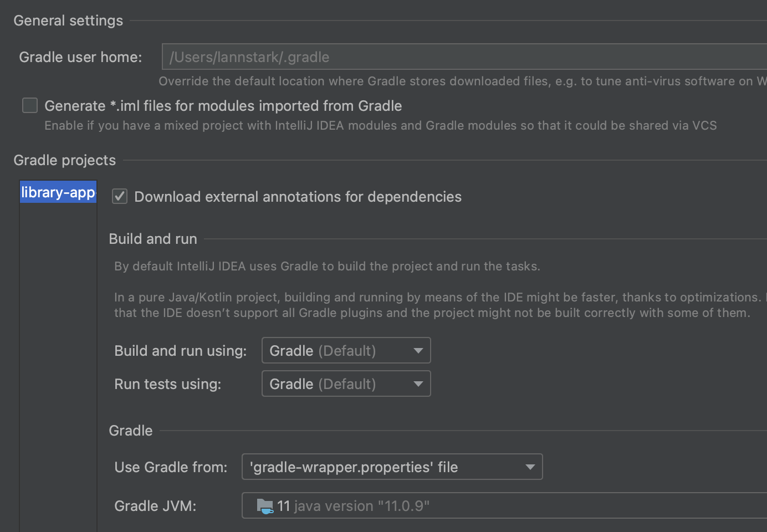Click the Build and run using label

coord(180,351)
